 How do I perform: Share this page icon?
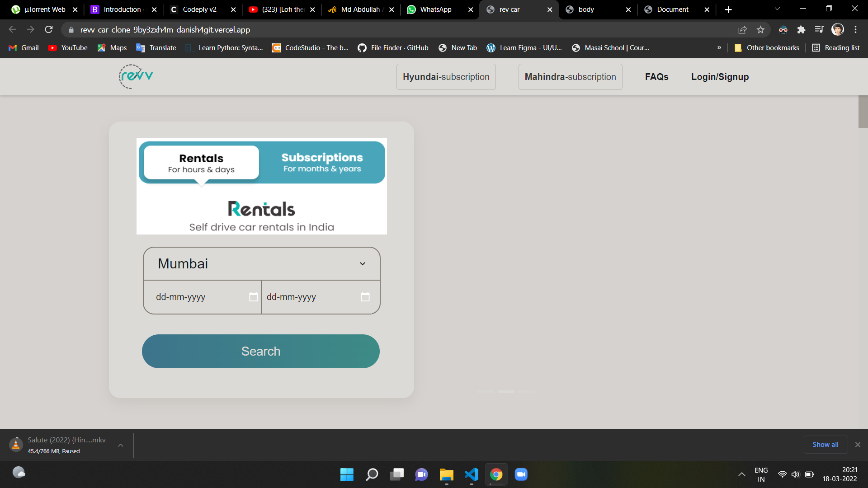[x=742, y=30]
